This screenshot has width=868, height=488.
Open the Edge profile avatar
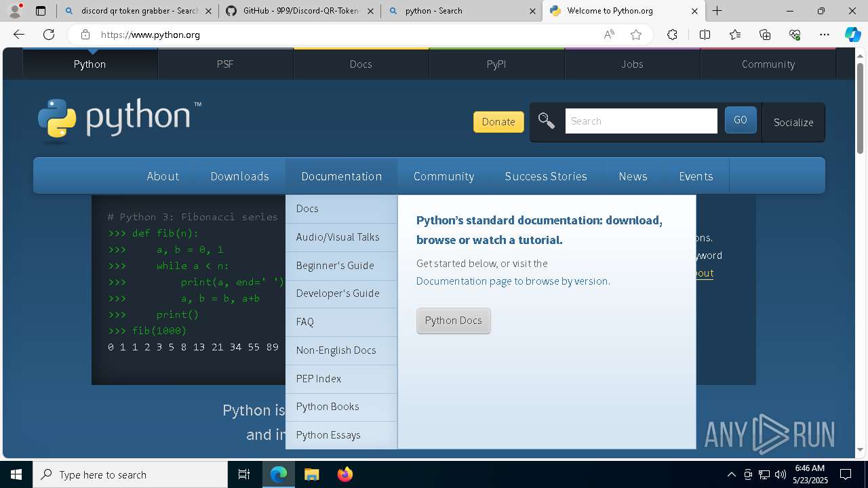[14, 11]
